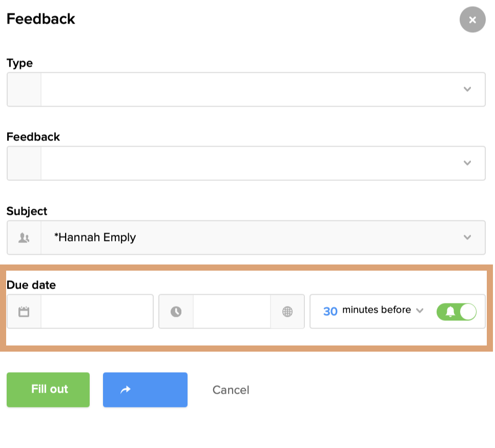Open the Subject dropdown to change *Hannah Emply
Viewport: 495px width, 448px height.
point(467,237)
